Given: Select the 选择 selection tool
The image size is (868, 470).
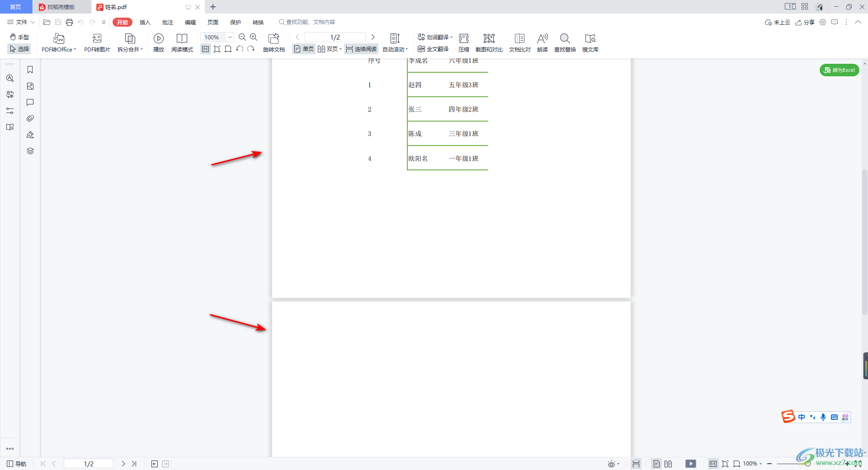Looking at the screenshot, I should 19,49.
